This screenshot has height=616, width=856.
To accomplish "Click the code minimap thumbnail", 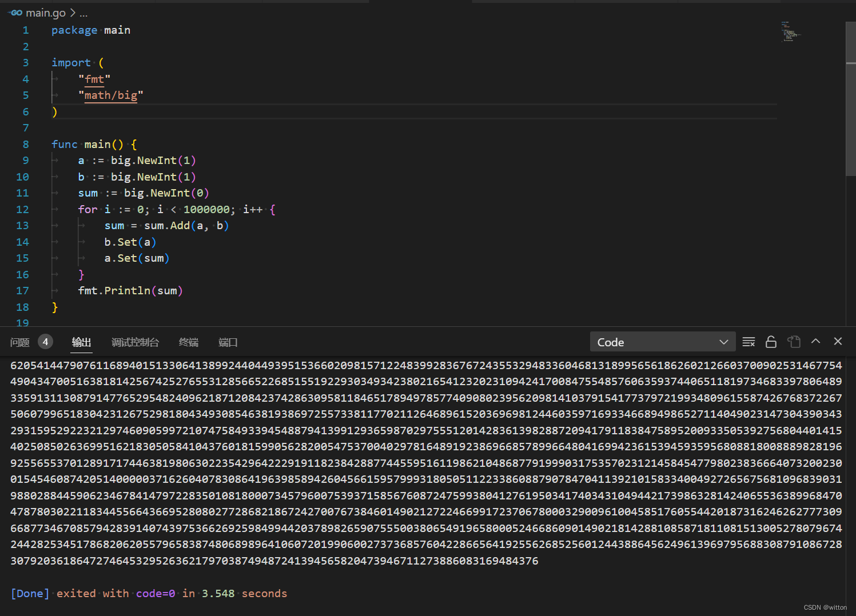I will click(x=790, y=31).
